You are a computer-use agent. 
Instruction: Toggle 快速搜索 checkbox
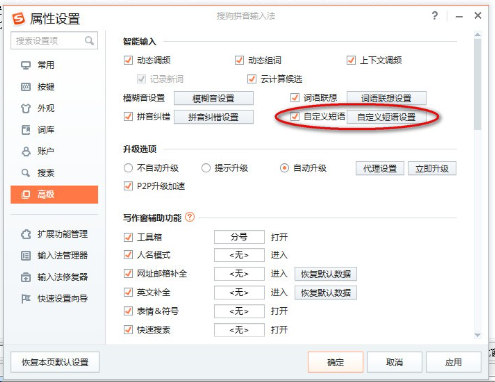(128, 330)
